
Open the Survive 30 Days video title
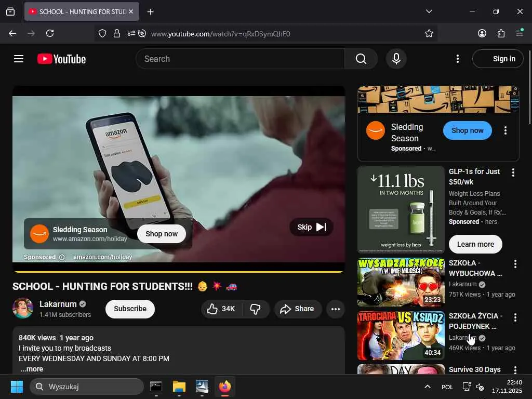474,369
